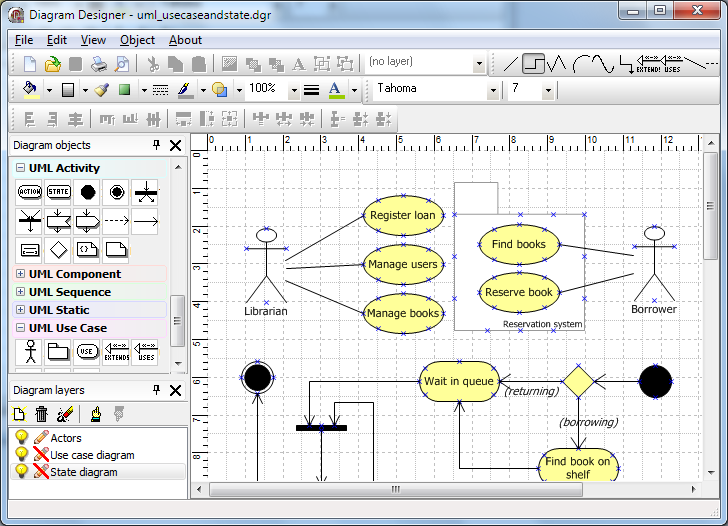Toggle visibility bulb for the Actors layer
The image size is (728, 526).
tap(20, 438)
